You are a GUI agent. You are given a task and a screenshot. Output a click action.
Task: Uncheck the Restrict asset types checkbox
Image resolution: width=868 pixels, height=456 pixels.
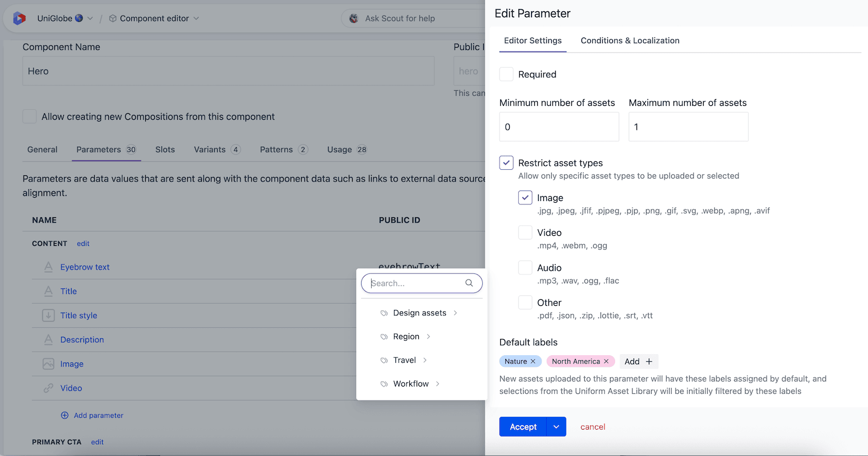(506, 162)
